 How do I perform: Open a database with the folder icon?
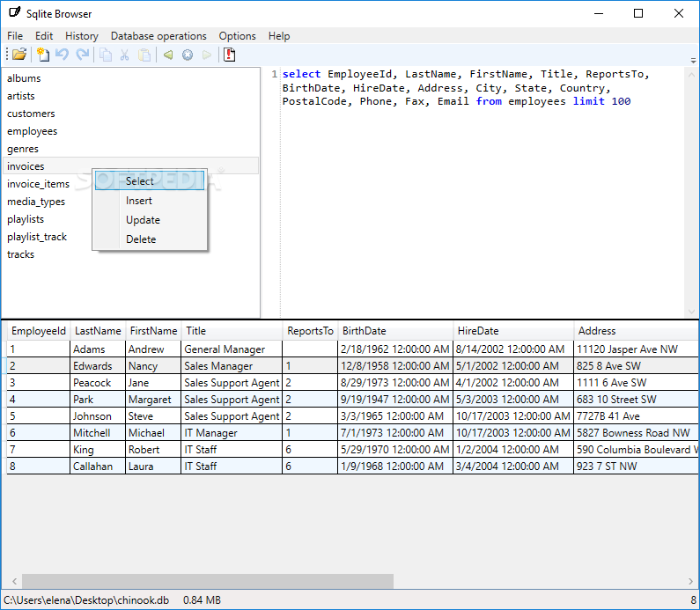[x=19, y=55]
